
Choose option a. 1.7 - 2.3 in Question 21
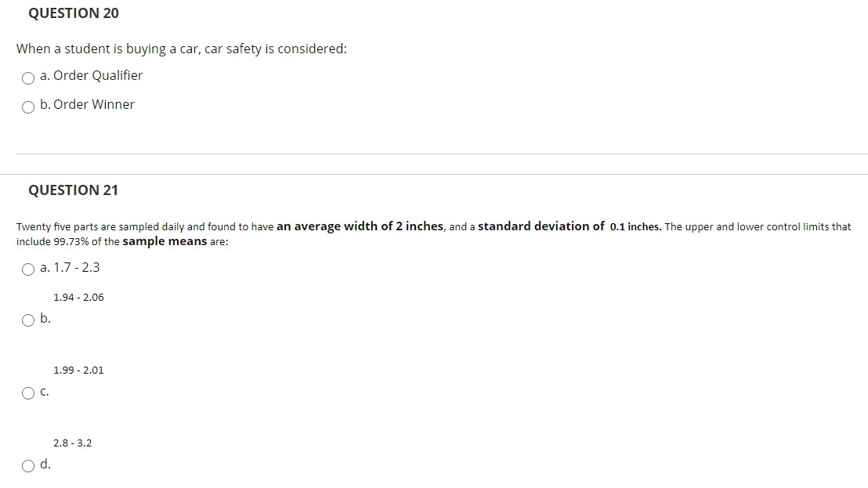tap(28, 269)
